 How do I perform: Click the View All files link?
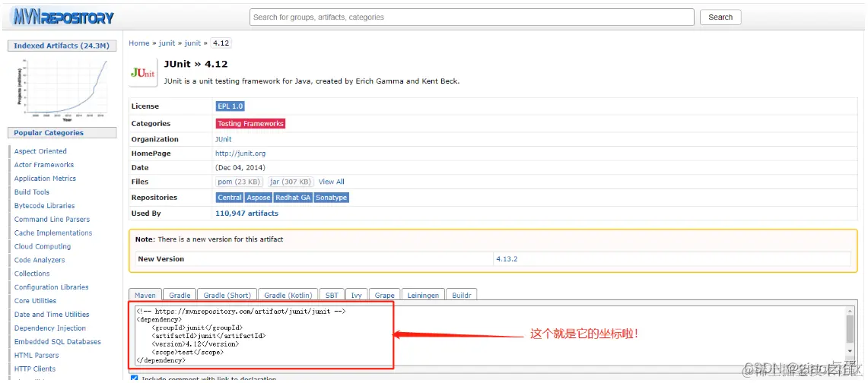coord(331,182)
